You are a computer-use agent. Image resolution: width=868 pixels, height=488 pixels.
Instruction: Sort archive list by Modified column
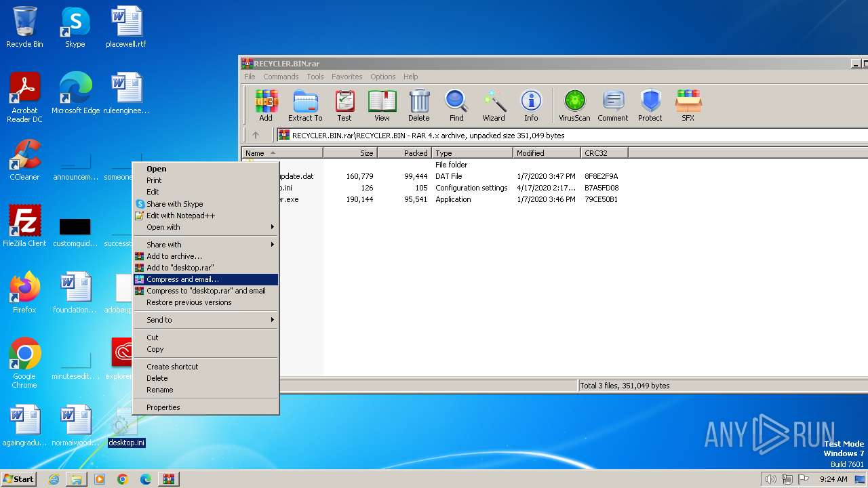pyautogui.click(x=547, y=153)
